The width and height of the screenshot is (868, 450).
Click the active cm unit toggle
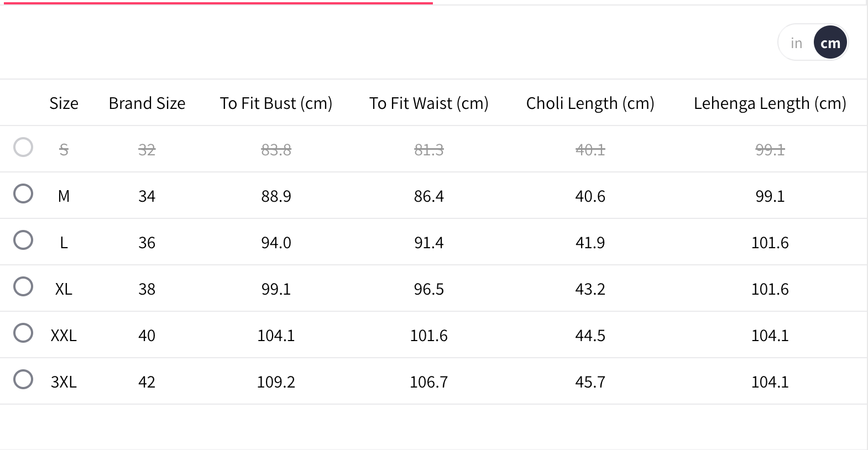pyautogui.click(x=830, y=43)
